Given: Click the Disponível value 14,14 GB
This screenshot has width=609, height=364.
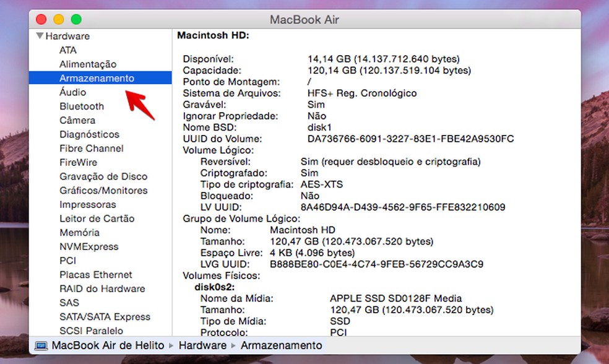Looking at the screenshot, I should (x=383, y=59).
